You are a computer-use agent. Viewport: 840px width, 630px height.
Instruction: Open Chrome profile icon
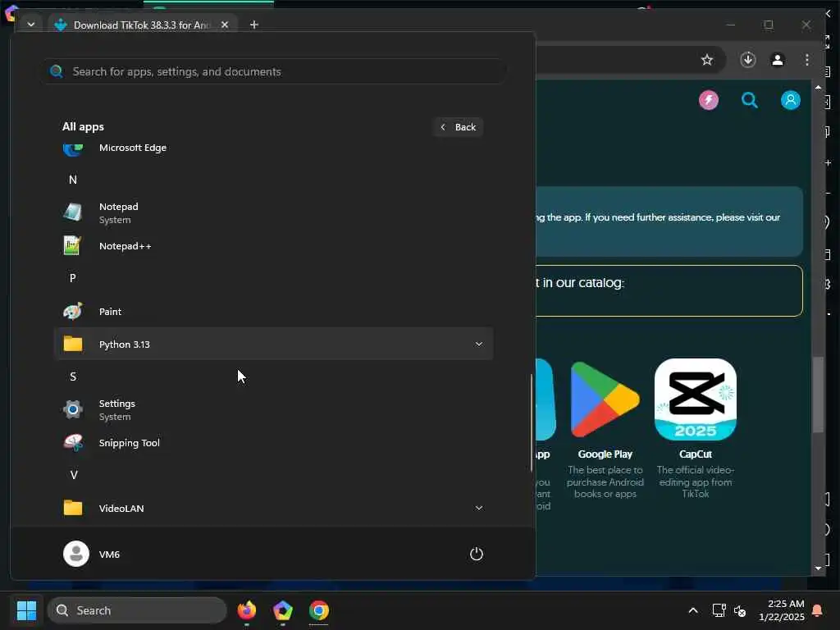(x=778, y=59)
